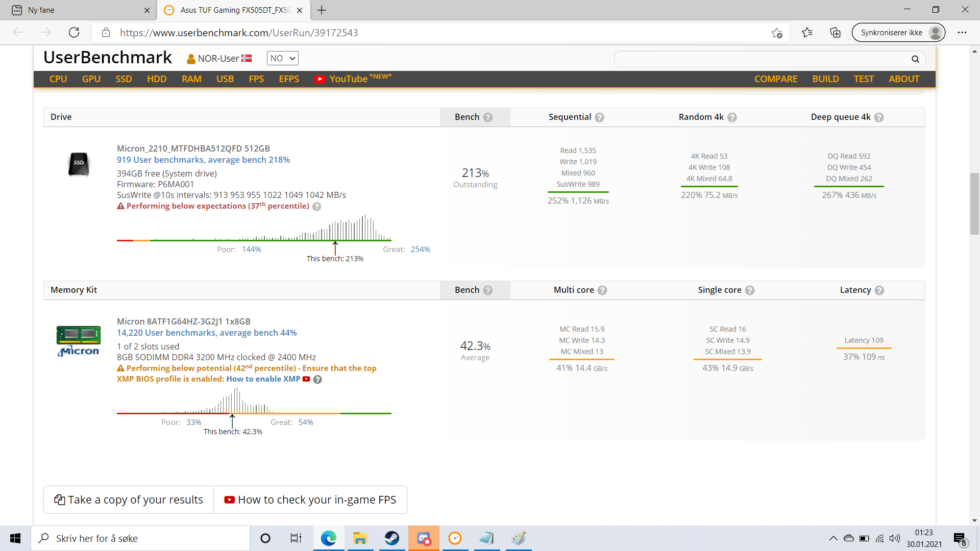This screenshot has height=551, width=980.
Task: Click help icon after 37th percentile warning
Action: point(316,207)
